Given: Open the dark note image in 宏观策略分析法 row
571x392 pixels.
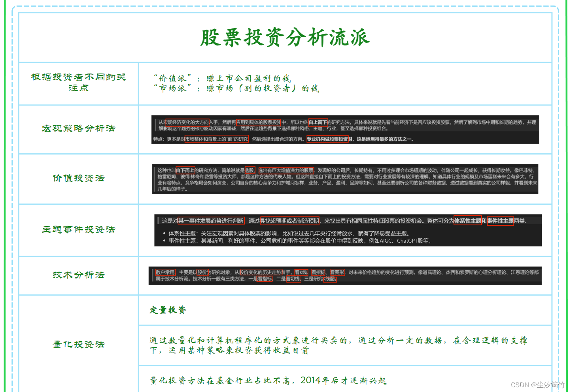Looking at the screenshot, I should click(345, 130).
